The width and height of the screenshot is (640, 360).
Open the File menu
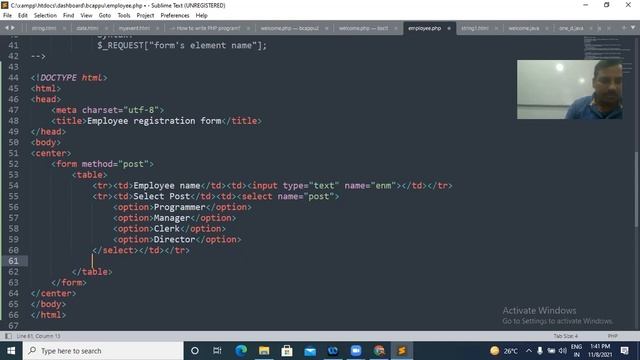pyautogui.click(x=7, y=16)
